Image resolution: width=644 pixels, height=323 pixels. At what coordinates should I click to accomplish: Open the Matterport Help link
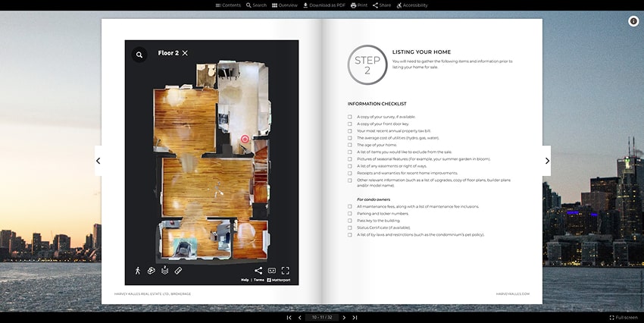(245, 280)
